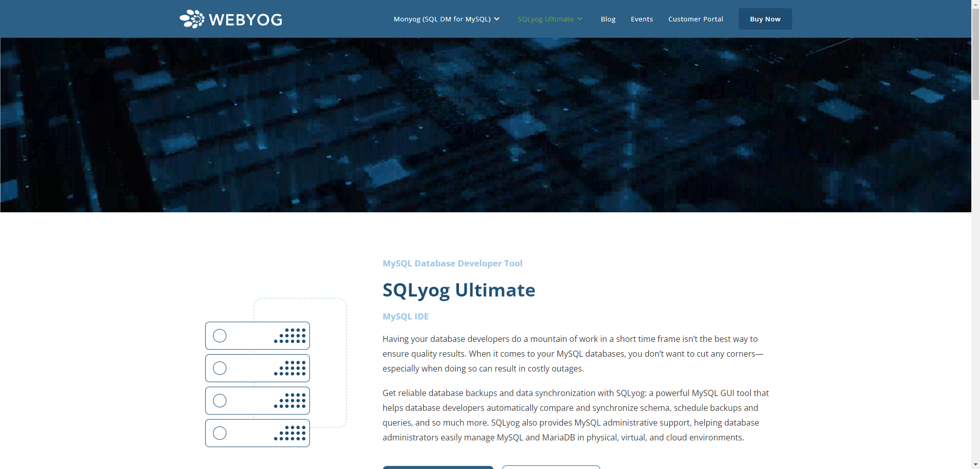Click the scrollbar up arrow
This screenshot has width=980, height=469.
(975, 4)
